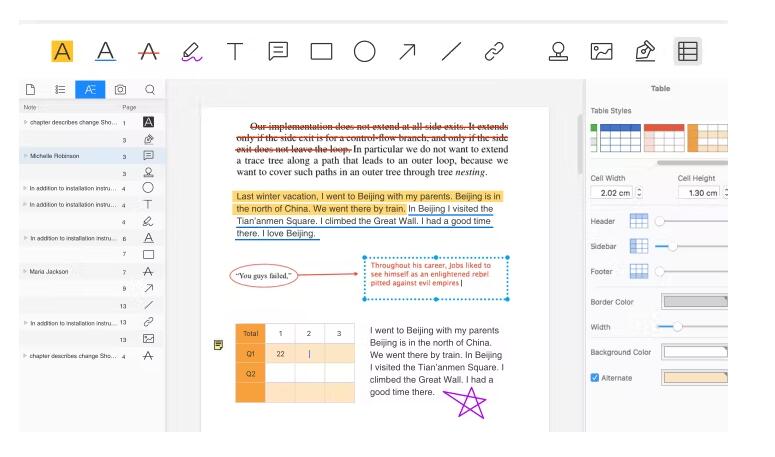This screenshot has height=457, width=775.
Task: Select the Freehand pen tool
Action: pos(192,51)
